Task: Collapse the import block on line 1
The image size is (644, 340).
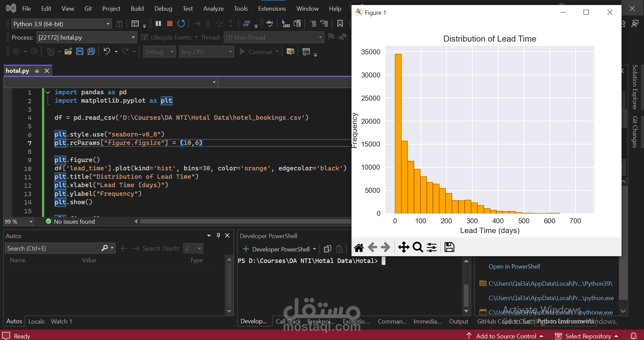Action: pos(48,92)
